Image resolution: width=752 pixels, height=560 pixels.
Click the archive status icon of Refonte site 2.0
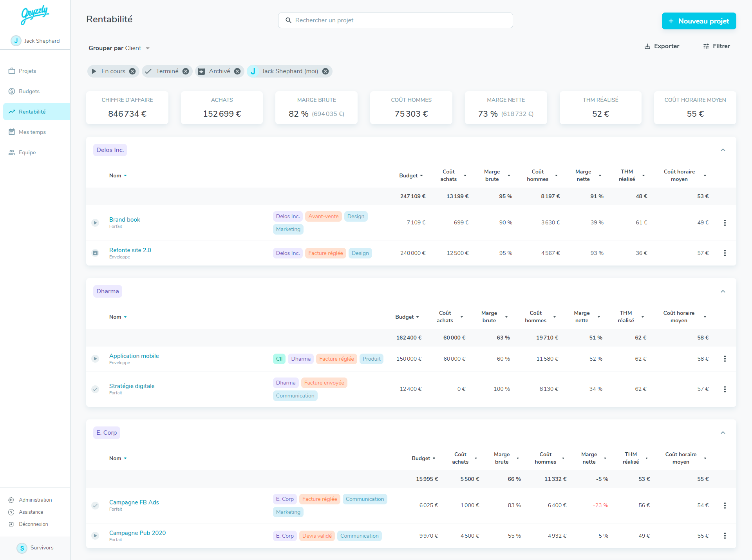95,253
